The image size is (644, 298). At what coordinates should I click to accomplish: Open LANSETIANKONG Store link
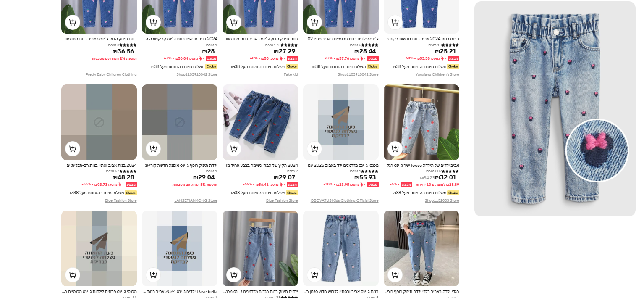pyautogui.click(x=196, y=200)
